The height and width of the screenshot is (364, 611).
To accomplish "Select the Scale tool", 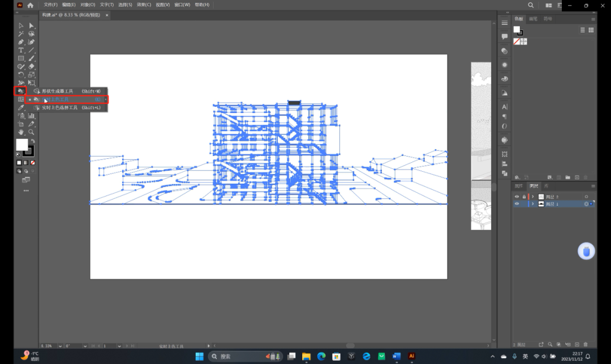I will [x=32, y=75].
